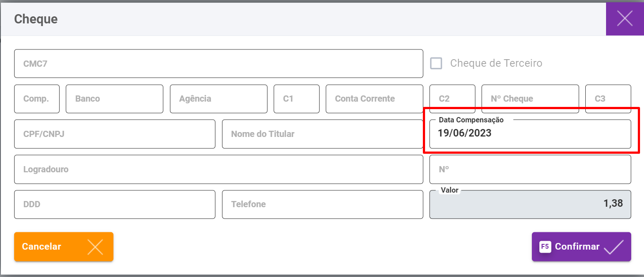The image size is (644, 277).
Task: Click the Nº Cheque field
Action: point(530,99)
